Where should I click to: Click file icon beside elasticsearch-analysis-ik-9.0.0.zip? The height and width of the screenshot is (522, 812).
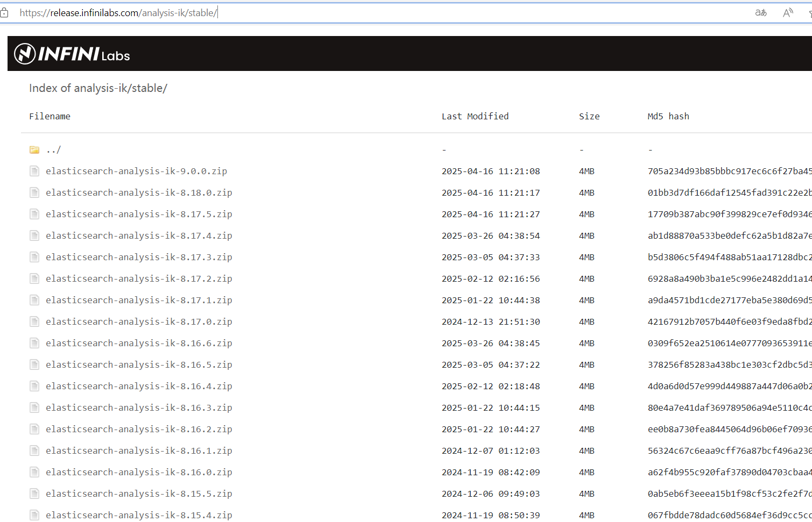pyautogui.click(x=34, y=171)
